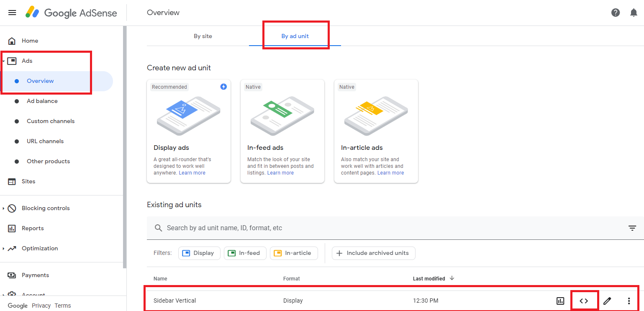644x311 pixels.
Task: Create a new In-article ads unit
Action: tap(376, 131)
